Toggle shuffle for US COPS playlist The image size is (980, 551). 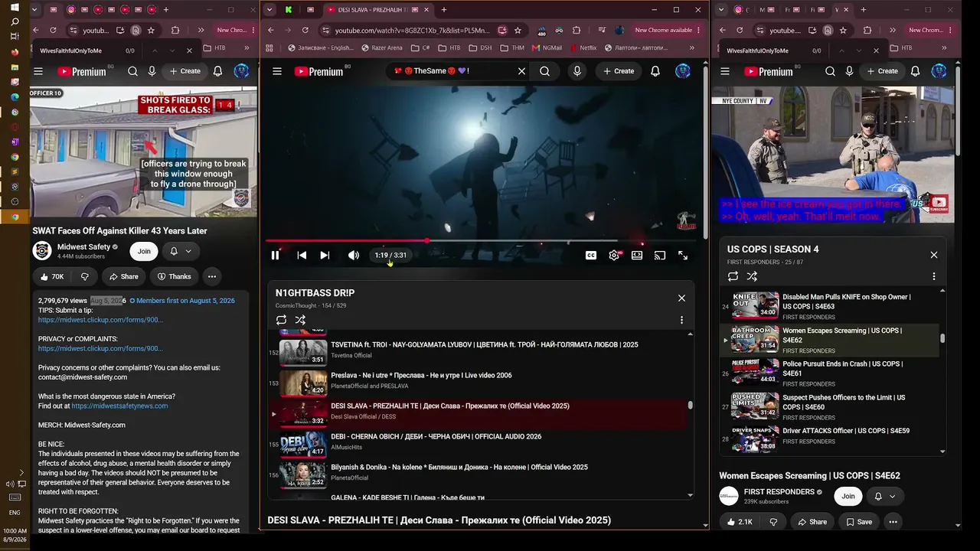pyautogui.click(x=752, y=276)
